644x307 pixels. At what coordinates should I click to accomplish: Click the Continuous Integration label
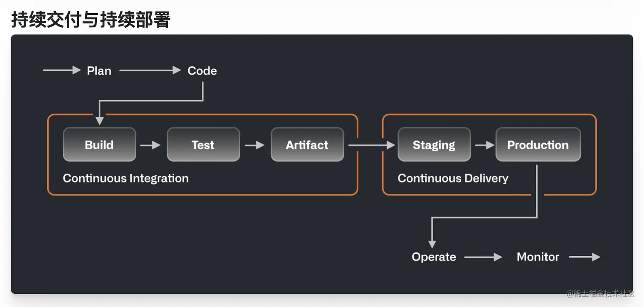pos(126,178)
